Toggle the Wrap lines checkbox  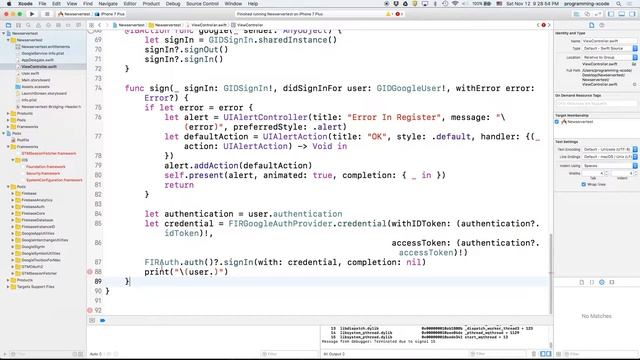(x=584, y=184)
